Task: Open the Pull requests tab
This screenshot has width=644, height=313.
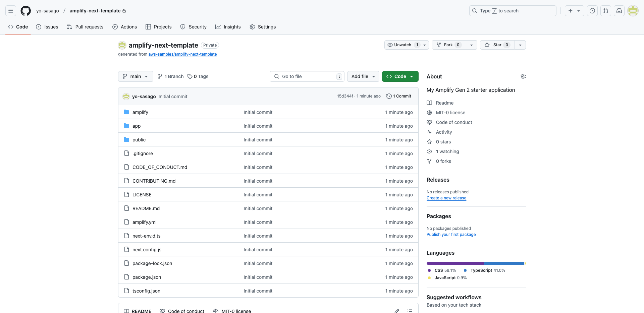Action: (85, 27)
